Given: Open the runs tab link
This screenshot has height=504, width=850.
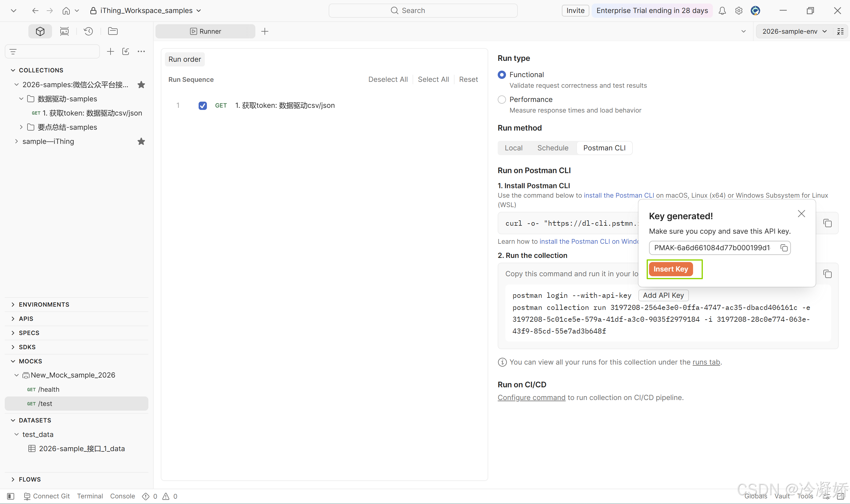Looking at the screenshot, I should point(706,362).
